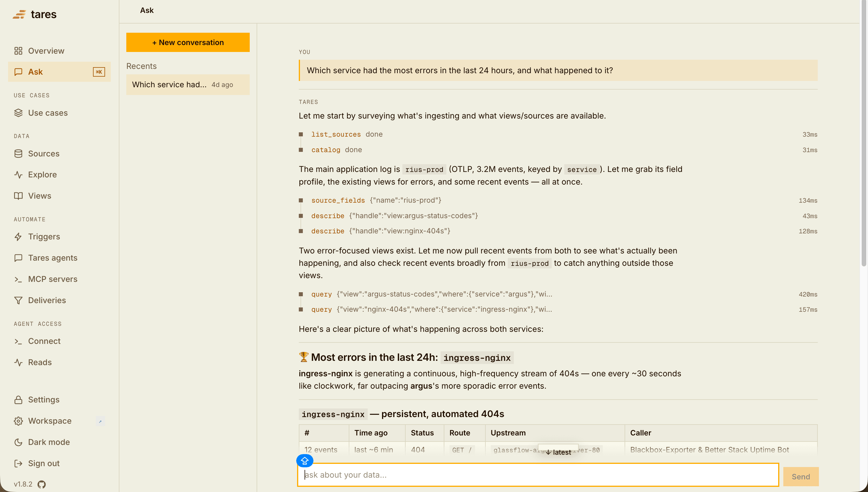Click the Dark mode moon icon
The image size is (868, 492).
coord(18,442)
